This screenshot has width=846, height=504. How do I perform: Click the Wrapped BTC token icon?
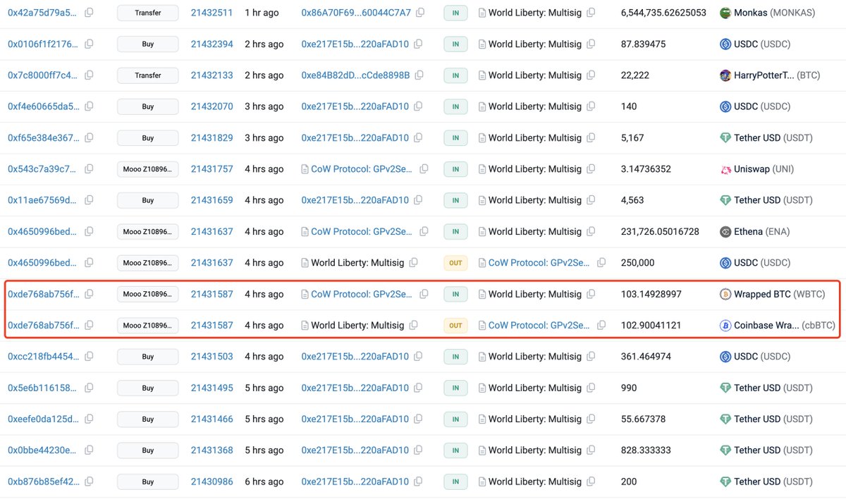[725, 294]
